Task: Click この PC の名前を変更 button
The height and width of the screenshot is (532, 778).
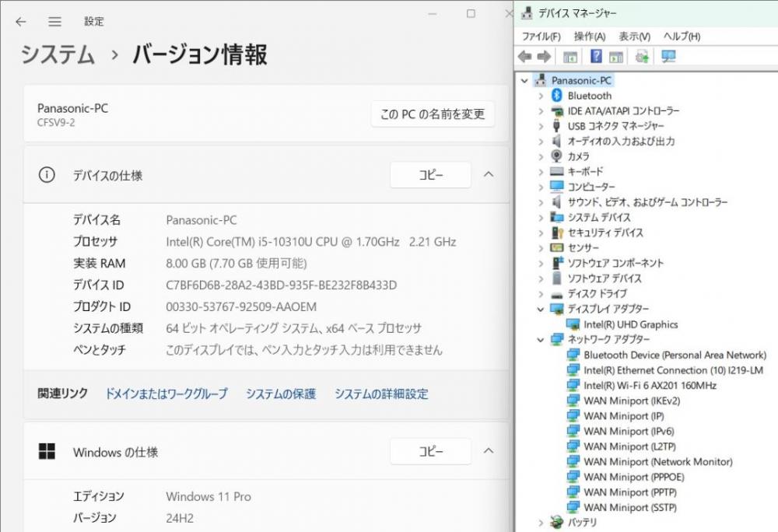Action: (432, 114)
